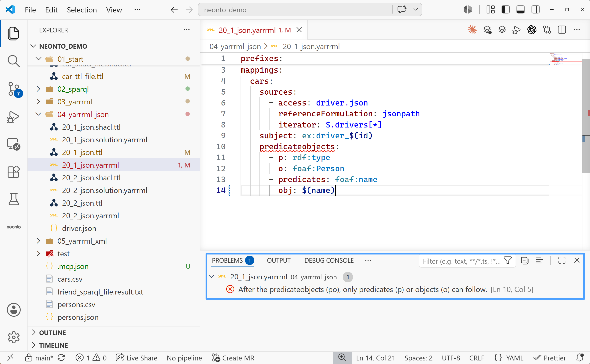Toggle bottom panel visibility
The image size is (590, 364).
point(520,10)
